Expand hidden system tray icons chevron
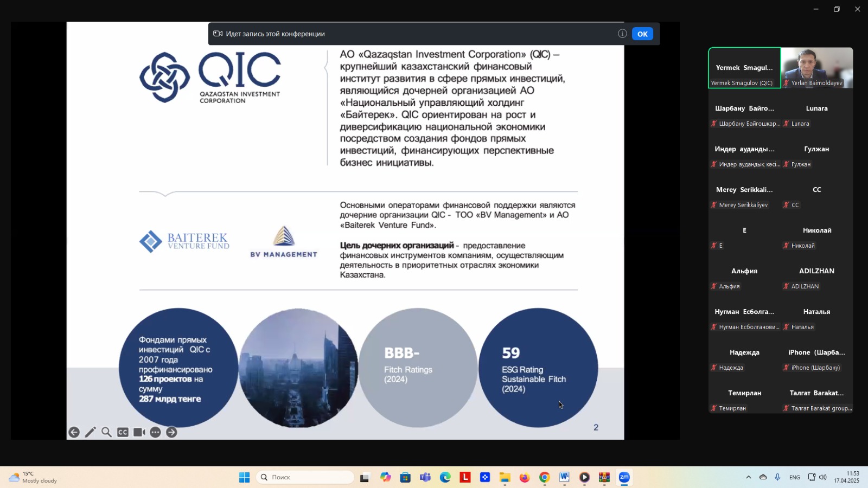868x488 pixels. pos(749,477)
